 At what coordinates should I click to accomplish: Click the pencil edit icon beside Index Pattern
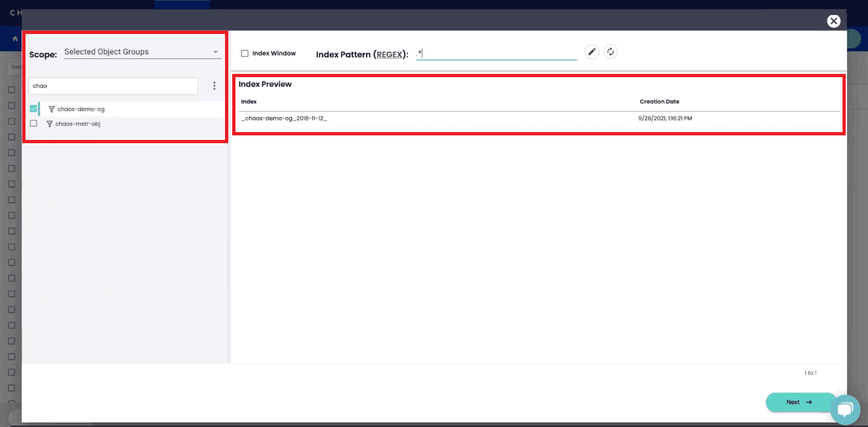pyautogui.click(x=591, y=52)
